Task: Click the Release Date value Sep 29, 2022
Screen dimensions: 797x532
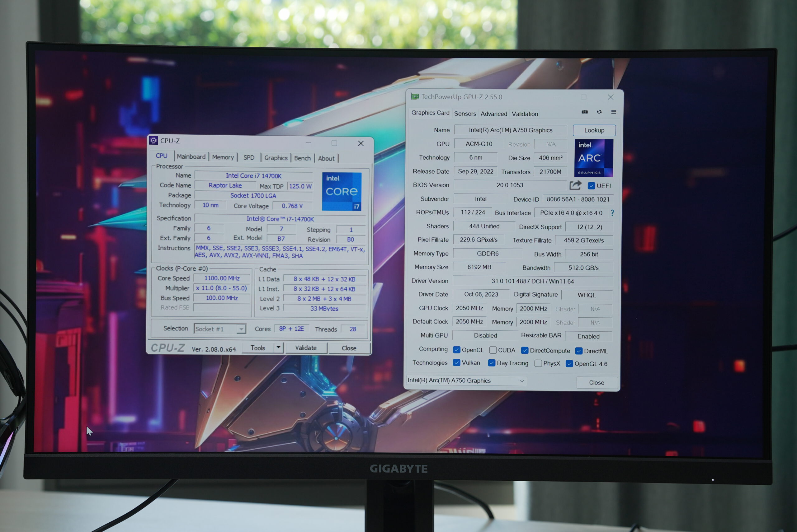Action: tap(475, 171)
